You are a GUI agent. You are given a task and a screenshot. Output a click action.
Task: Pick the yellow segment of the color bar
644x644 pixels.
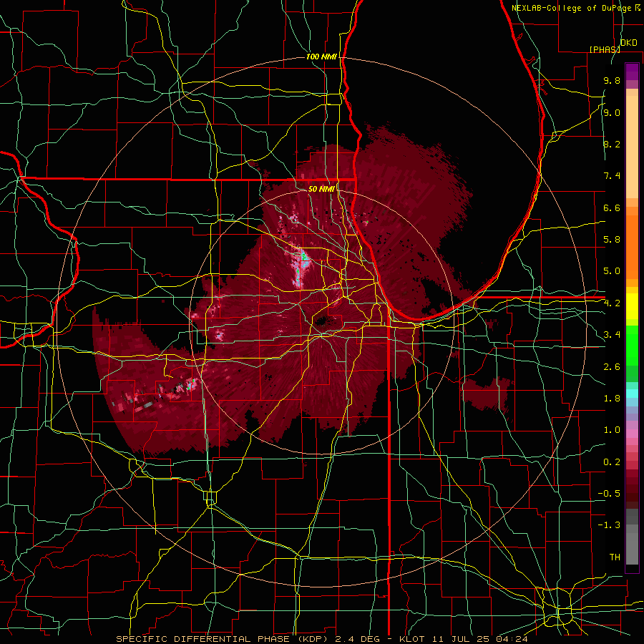tap(632, 306)
